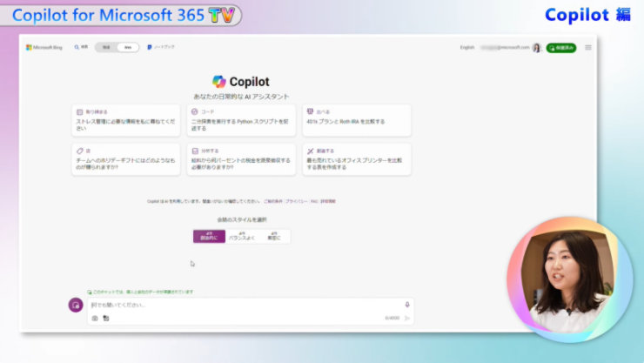Open the salary tax percentage analysis card
Screen dimensions: 644x363
241,159
